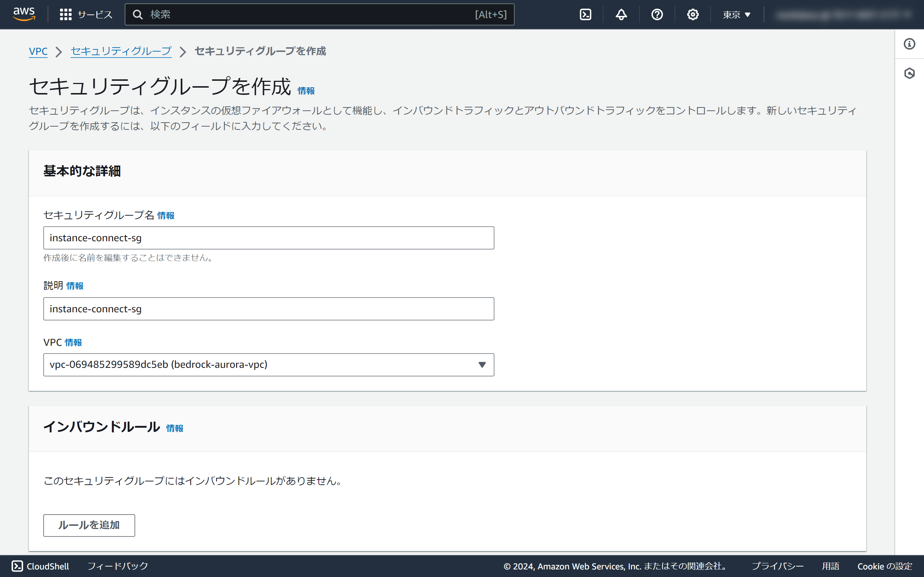Open the help question mark icon

(x=657, y=14)
